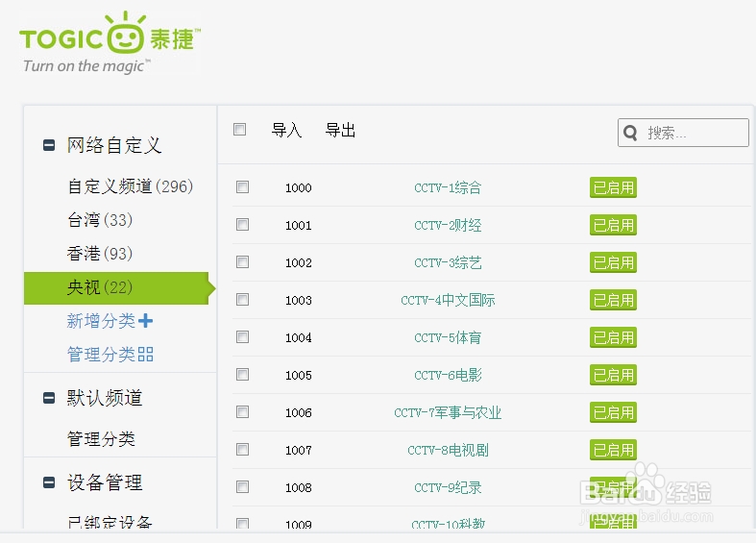Collapse the 默认频道 section
The image size is (756, 543).
point(49,398)
